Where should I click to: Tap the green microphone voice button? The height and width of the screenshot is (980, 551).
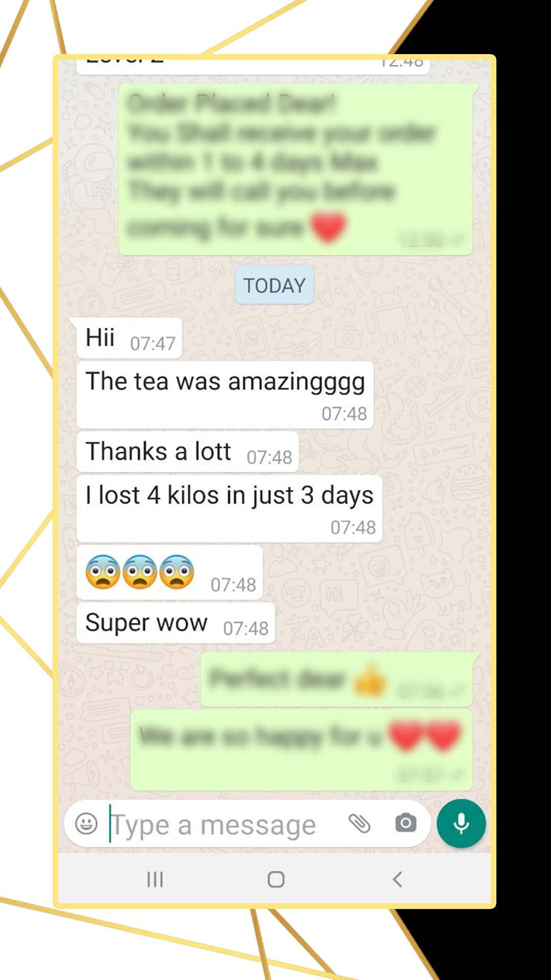click(461, 823)
